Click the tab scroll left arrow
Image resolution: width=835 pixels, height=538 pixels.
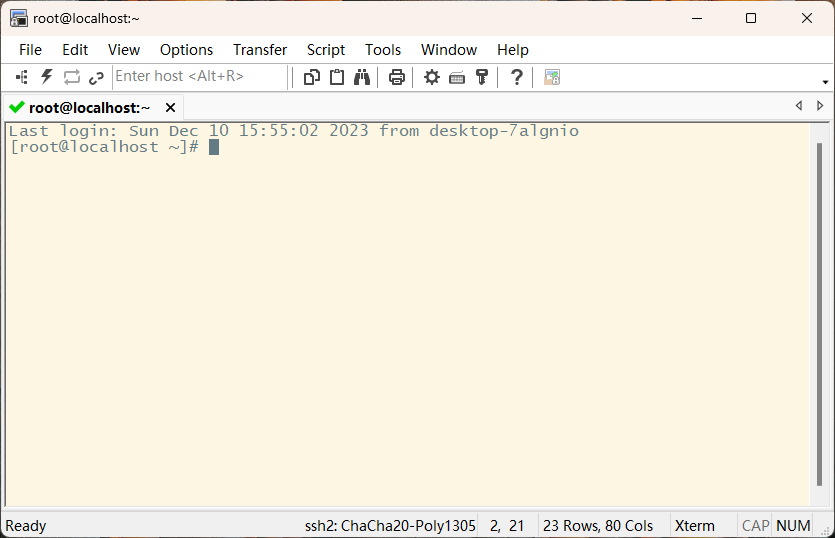(x=799, y=105)
